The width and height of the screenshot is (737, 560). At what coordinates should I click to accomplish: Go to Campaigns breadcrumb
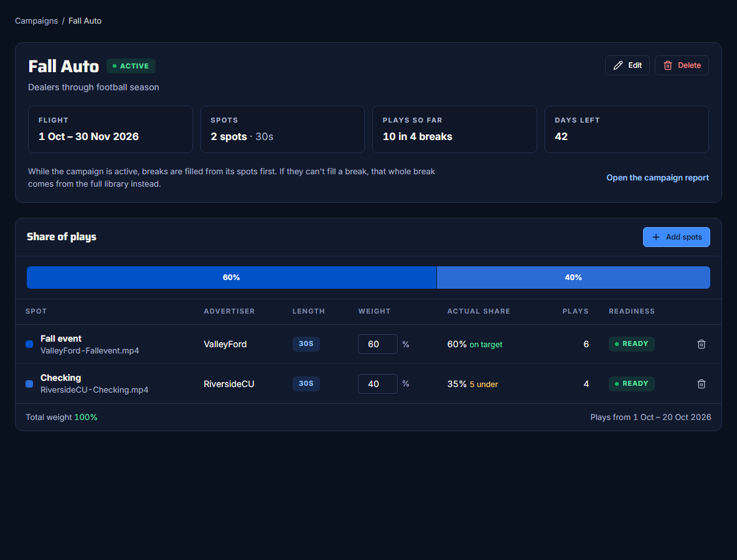[x=36, y=21]
